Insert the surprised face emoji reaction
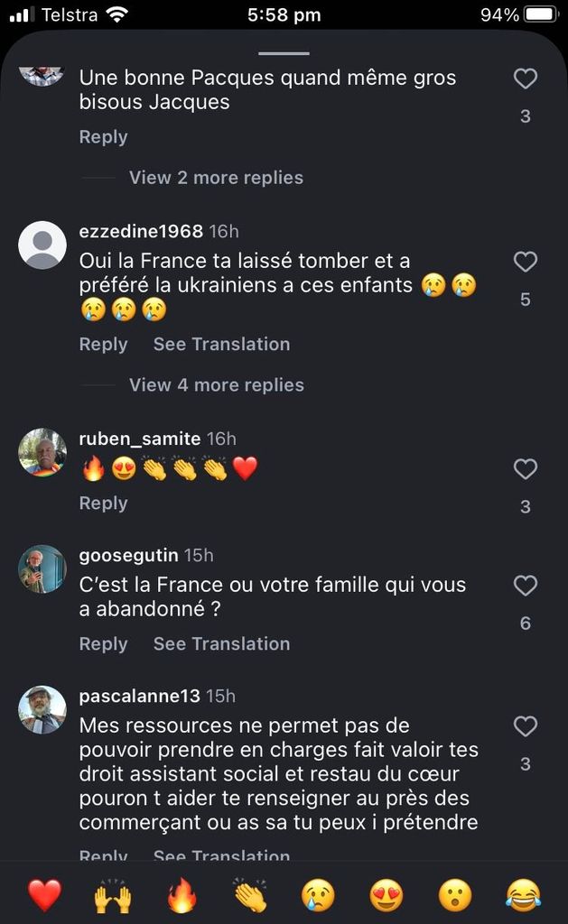 pos(455,895)
